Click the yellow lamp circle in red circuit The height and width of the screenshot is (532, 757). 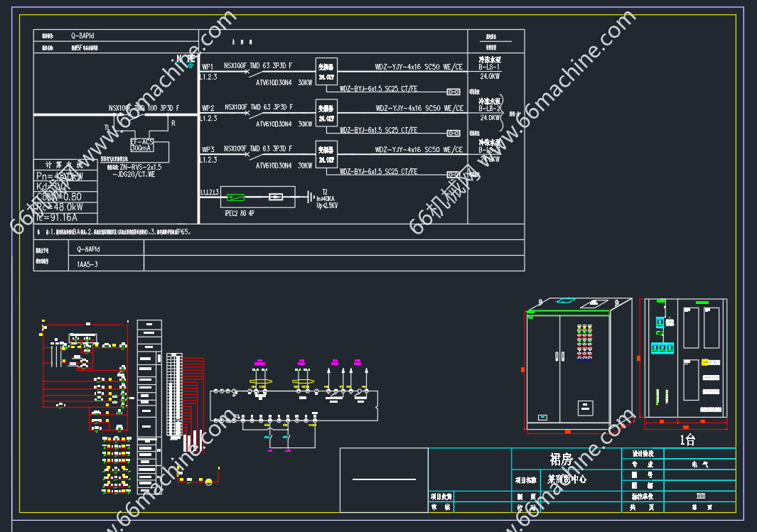pyautogui.click(x=209, y=482)
